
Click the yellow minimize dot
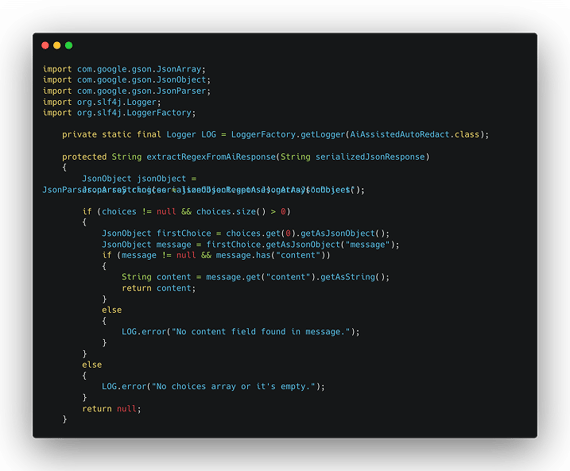pyautogui.click(x=57, y=45)
